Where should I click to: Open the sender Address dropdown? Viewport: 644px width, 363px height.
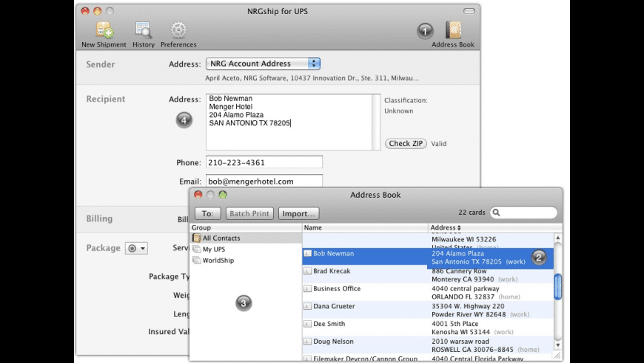[263, 64]
